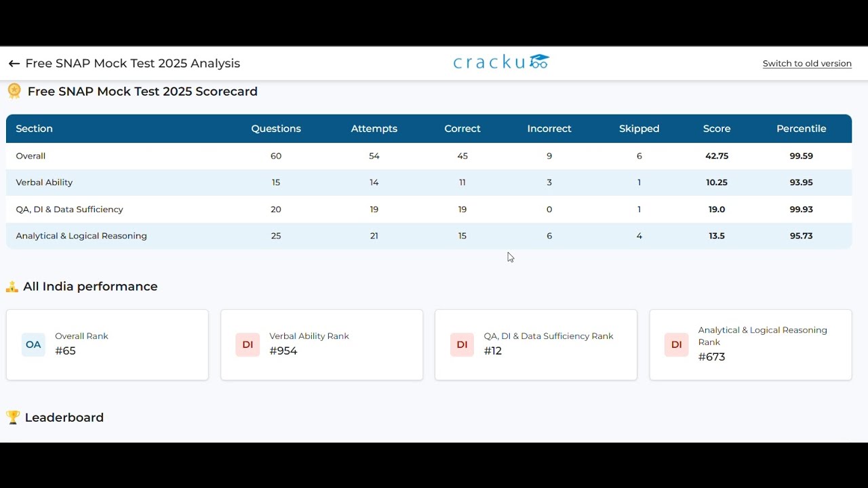Click Verbal Ability questions count 15
868x488 pixels.
tap(276, 182)
